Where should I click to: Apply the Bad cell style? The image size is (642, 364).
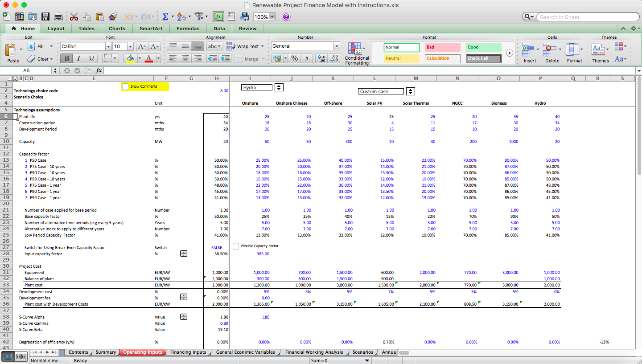point(442,47)
